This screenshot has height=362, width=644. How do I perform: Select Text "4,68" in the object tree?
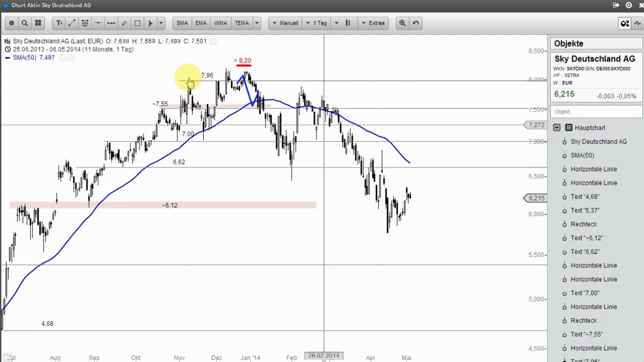[x=585, y=197]
